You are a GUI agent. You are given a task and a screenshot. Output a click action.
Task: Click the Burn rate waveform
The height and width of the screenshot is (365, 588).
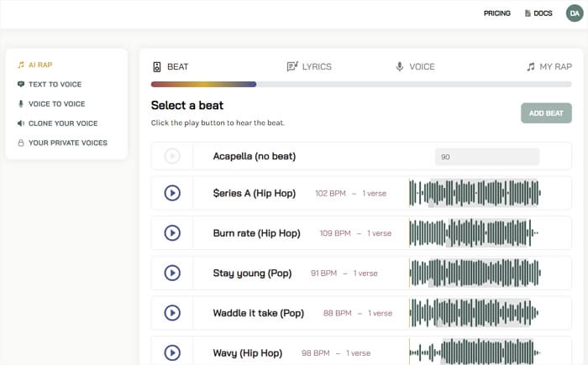pos(474,232)
